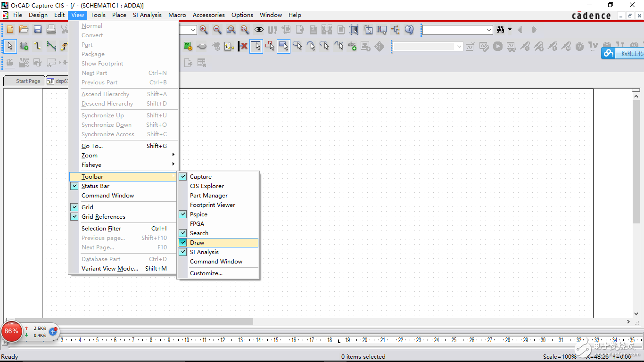Select the Draw Line tool
Screen dimensions: 644x362
[x=256, y=46]
